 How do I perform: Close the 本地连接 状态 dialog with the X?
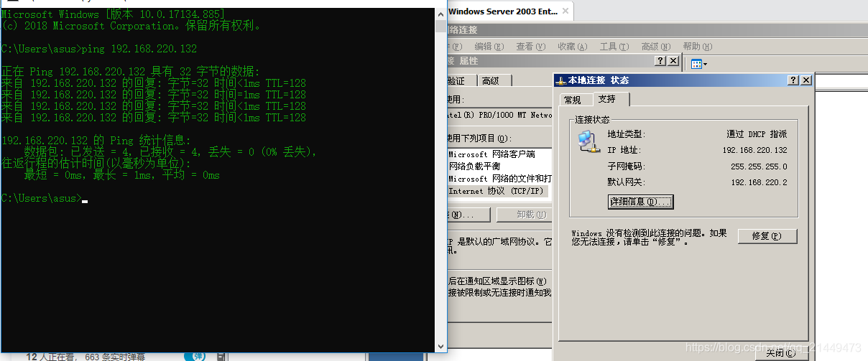pyautogui.click(x=806, y=80)
